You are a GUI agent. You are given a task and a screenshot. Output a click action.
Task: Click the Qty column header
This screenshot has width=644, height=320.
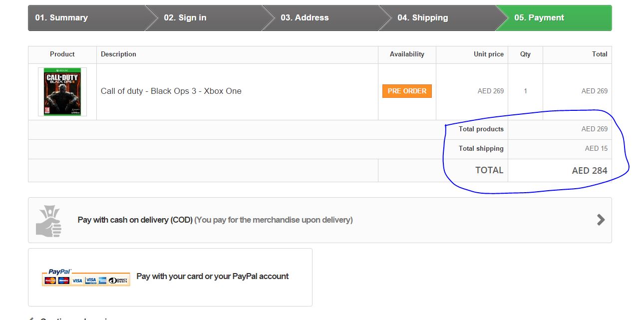pyautogui.click(x=525, y=54)
